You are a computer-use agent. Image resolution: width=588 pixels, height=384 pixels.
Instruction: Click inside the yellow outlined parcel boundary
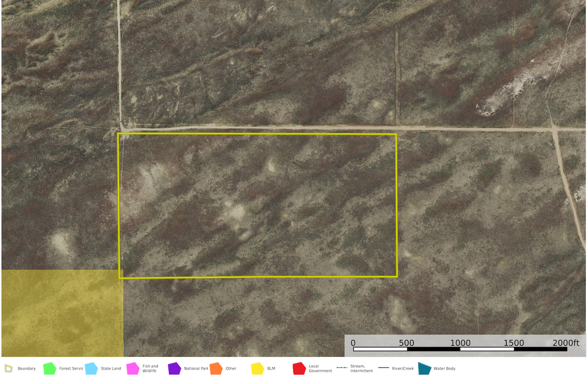(257, 205)
